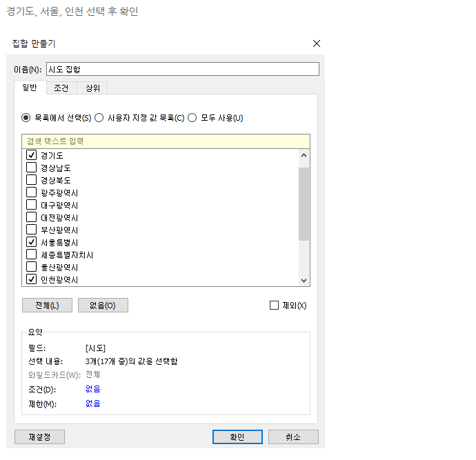Check the 세종특별자치시 checkbox

pos(32,254)
